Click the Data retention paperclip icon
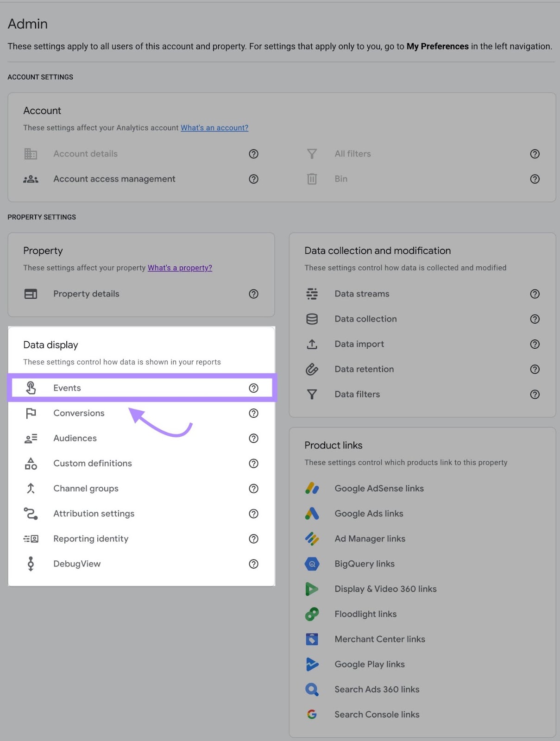The image size is (560, 741). tap(312, 369)
